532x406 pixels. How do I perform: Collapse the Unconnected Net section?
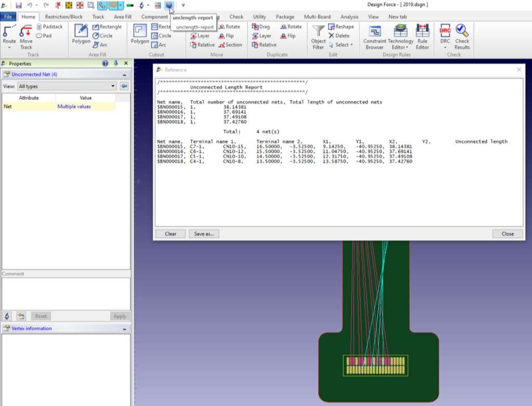[x=125, y=75]
